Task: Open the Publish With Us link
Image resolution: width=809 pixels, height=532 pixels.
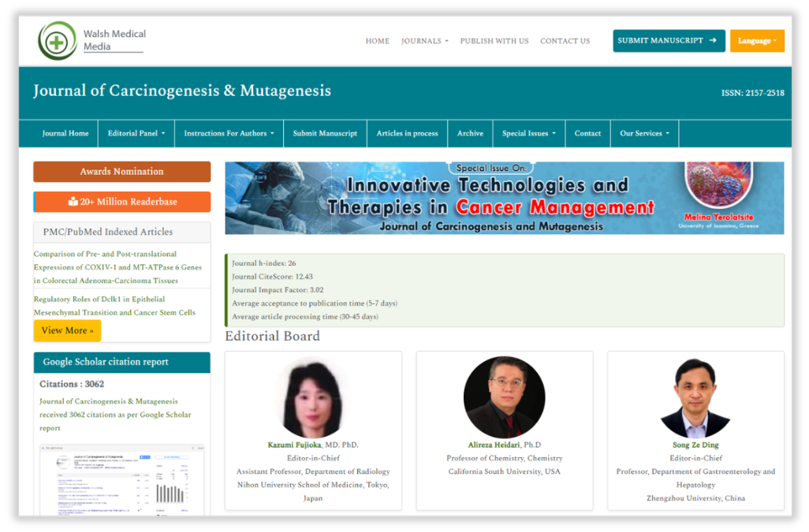Action: tap(494, 41)
